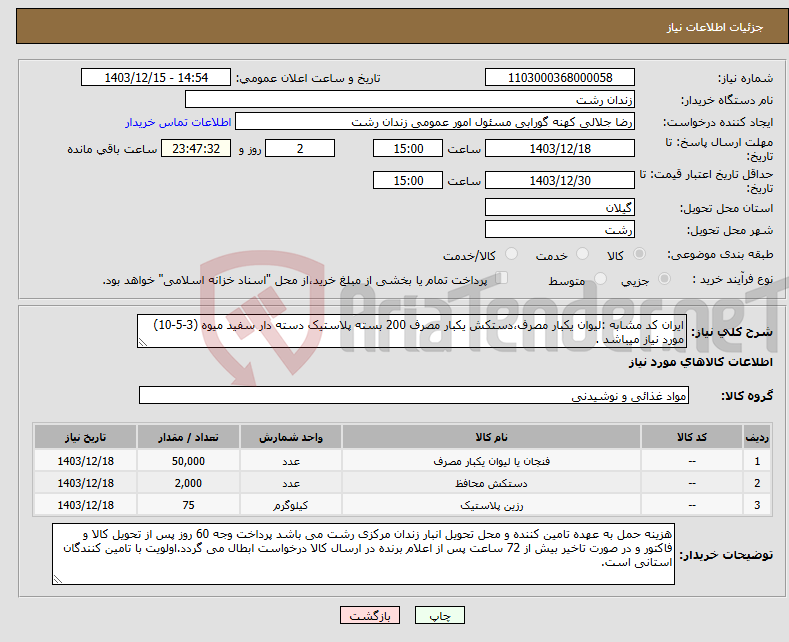Click the unit cell کیلوگرم
789x642 pixels.
pyautogui.click(x=291, y=505)
